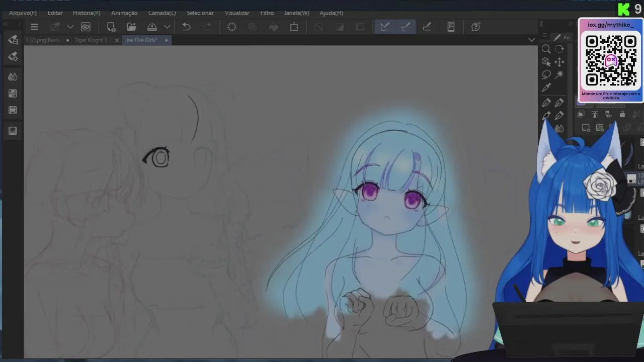The width and height of the screenshot is (644, 362).
Task: Select the Pencil tool beside the Pen
Action: 559,103
